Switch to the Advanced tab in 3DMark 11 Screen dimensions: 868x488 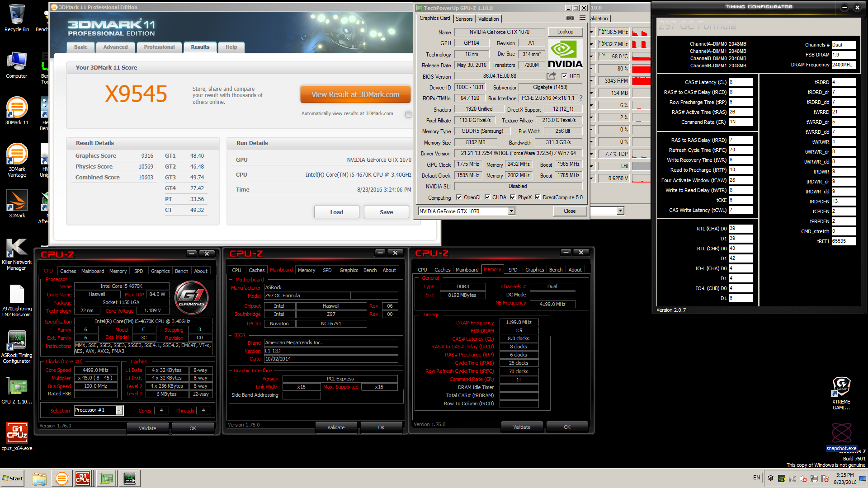coord(115,47)
